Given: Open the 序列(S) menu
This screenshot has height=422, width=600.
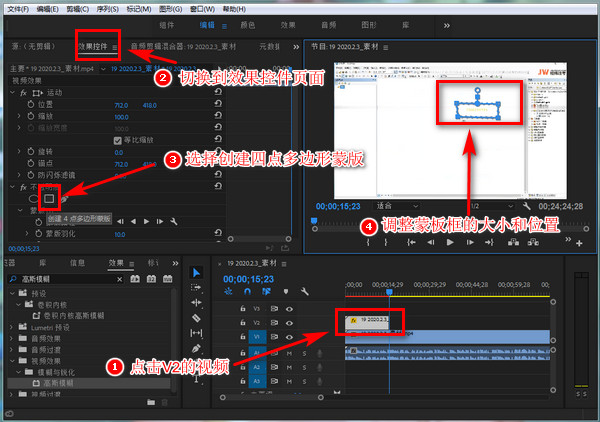Looking at the screenshot, I should pos(108,9).
